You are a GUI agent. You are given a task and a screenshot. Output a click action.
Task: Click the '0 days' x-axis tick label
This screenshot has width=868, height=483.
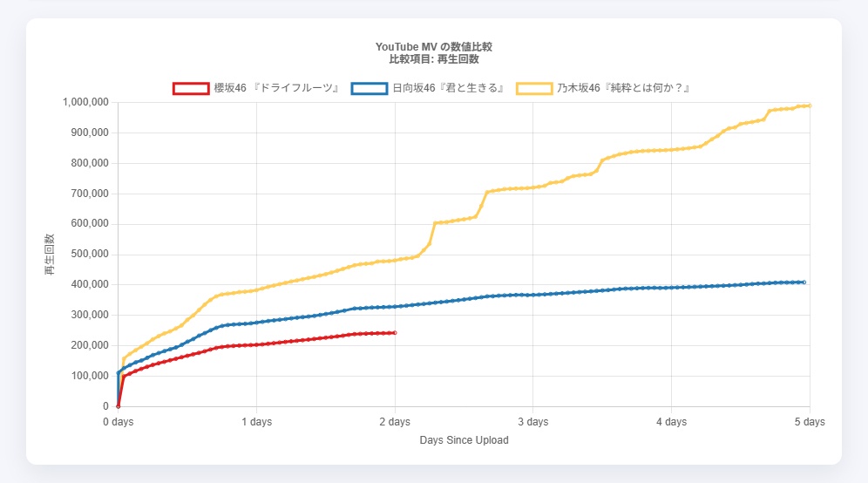tap(118, 422)
